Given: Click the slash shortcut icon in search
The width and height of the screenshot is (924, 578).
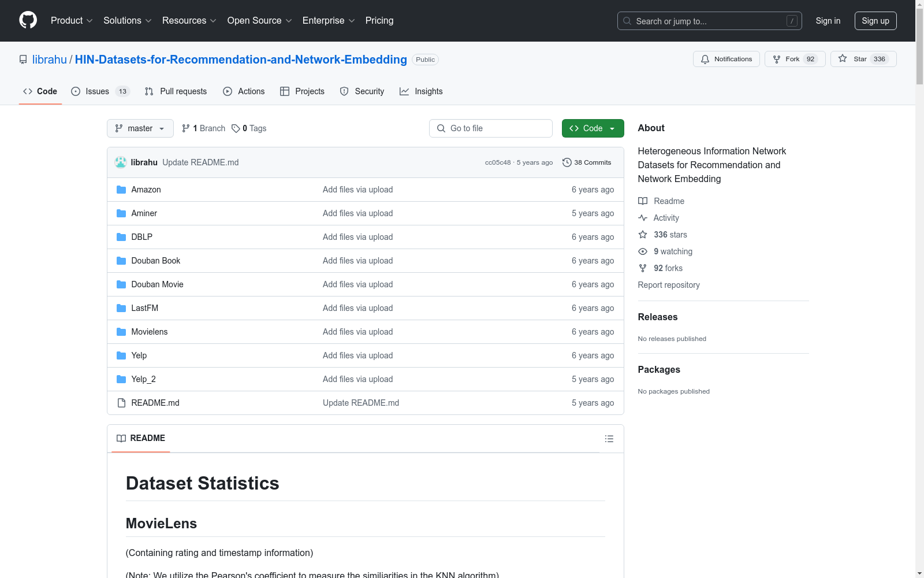Looking at the screenshot, I should 792,21.
